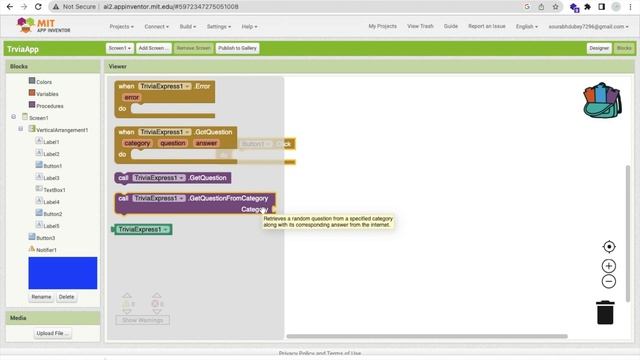This screenshot has width=640, height=360.
Task: Click the Add Screen button
Action: tap(153, 48)
